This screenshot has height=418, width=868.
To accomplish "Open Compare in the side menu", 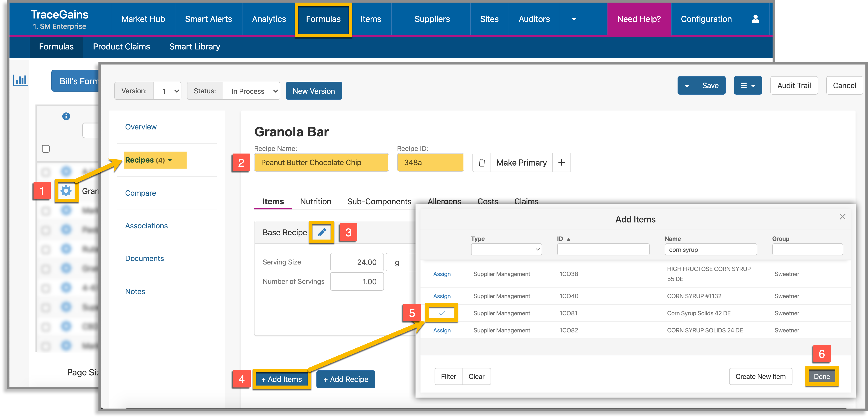I will [141, 193].
